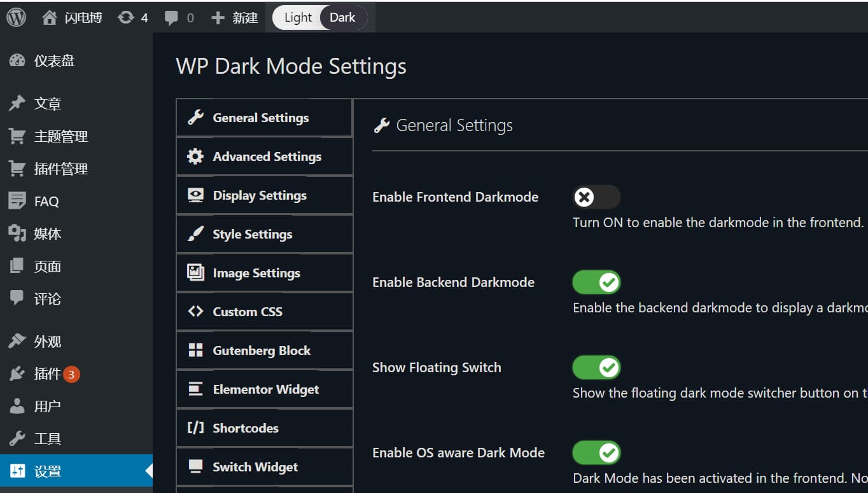Open the updates icon showing 4

tap(126, 18)
